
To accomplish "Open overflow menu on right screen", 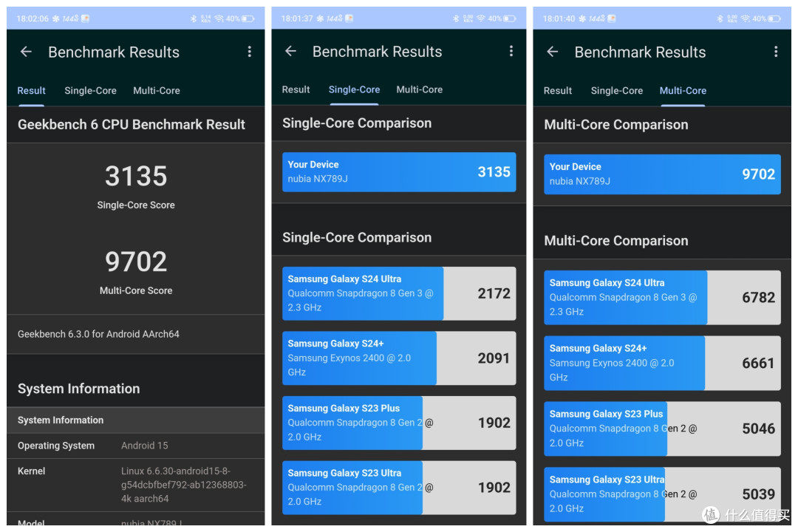I will click(x=776, y=52).
